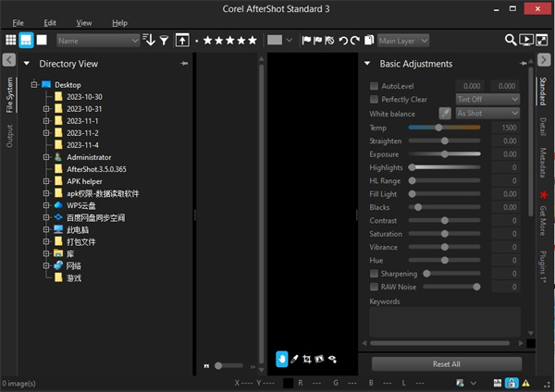
Task: Switch to standard filmstrip view
Action: click(x=26, y=40)
